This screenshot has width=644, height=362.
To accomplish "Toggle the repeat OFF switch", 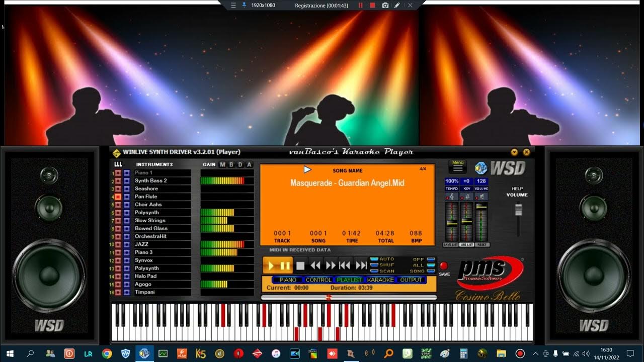I will click(x=431, y=259).
